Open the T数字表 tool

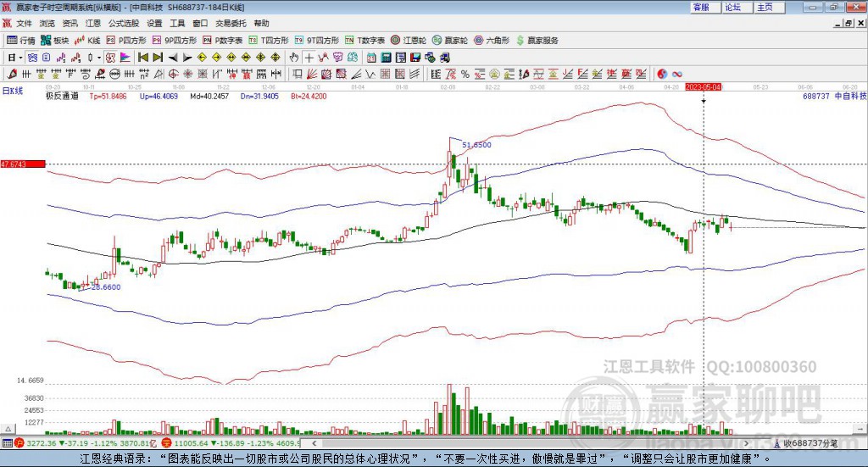coord(364,41)
